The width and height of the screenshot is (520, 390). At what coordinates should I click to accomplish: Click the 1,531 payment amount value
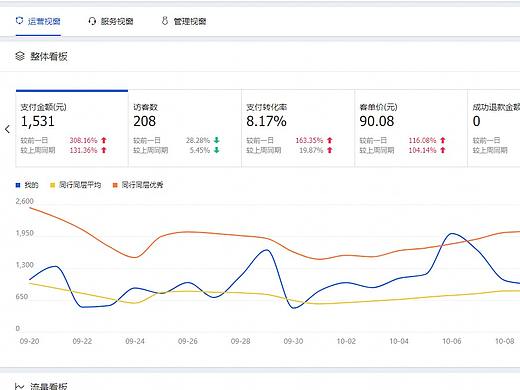click(38, 121)
